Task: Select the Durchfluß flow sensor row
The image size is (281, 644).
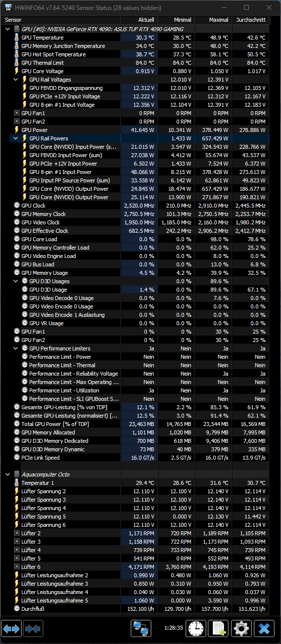Action: click(136, 609)
